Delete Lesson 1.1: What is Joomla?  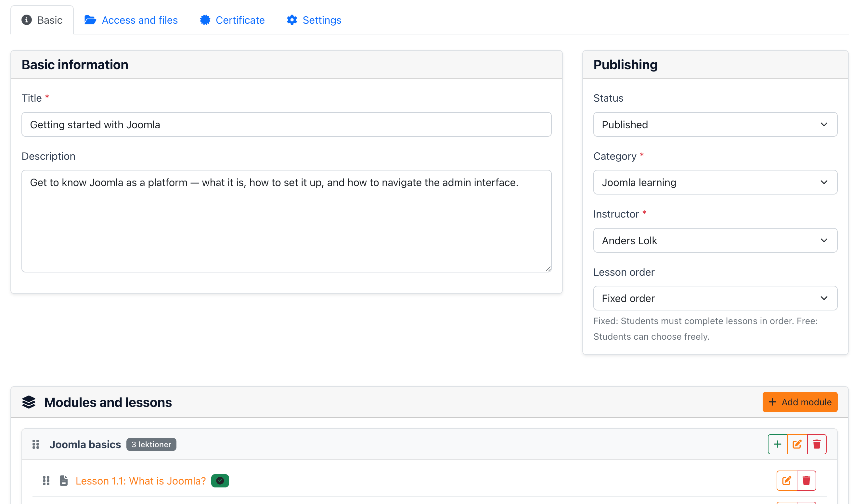click(x=806, y=480)
